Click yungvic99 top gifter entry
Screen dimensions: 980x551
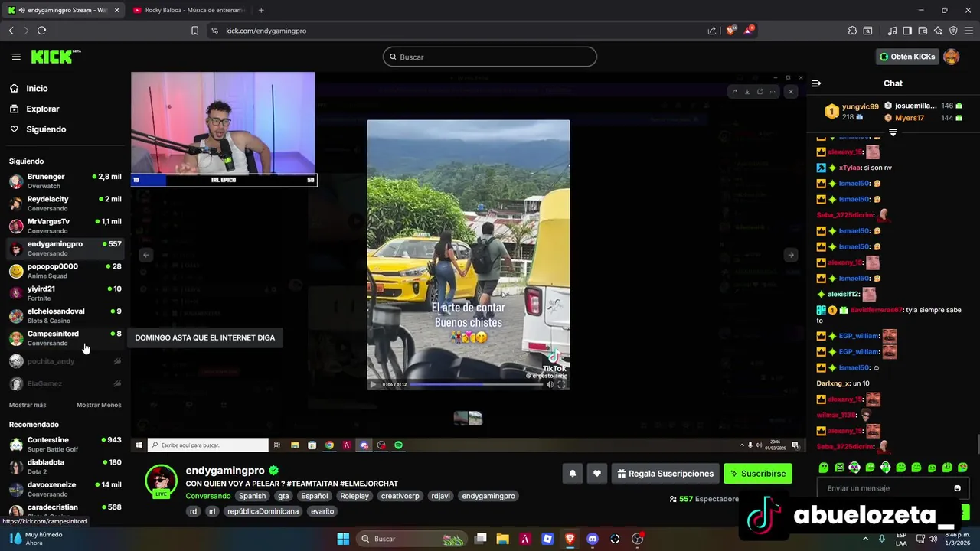click(x=851, y=112)
